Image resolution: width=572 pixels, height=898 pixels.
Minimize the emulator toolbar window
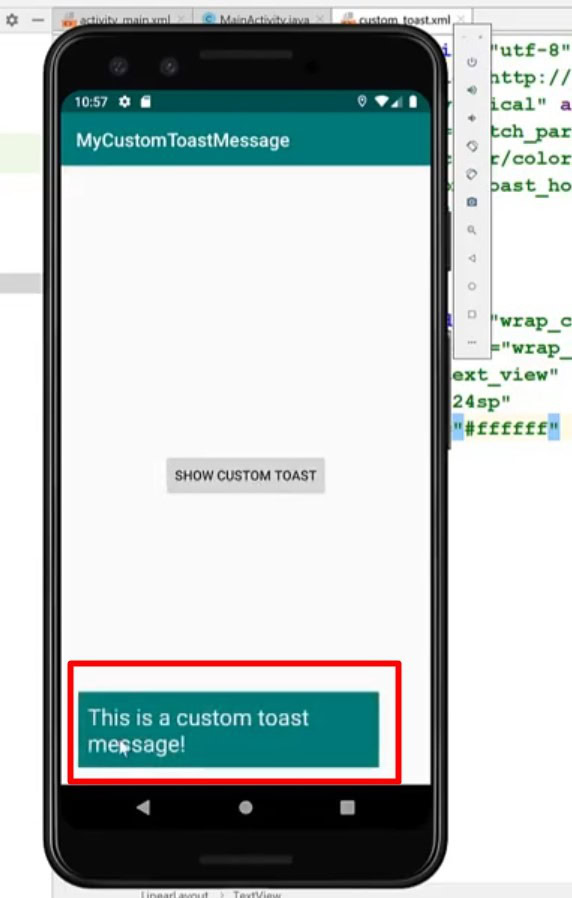[x=464, y=37]
